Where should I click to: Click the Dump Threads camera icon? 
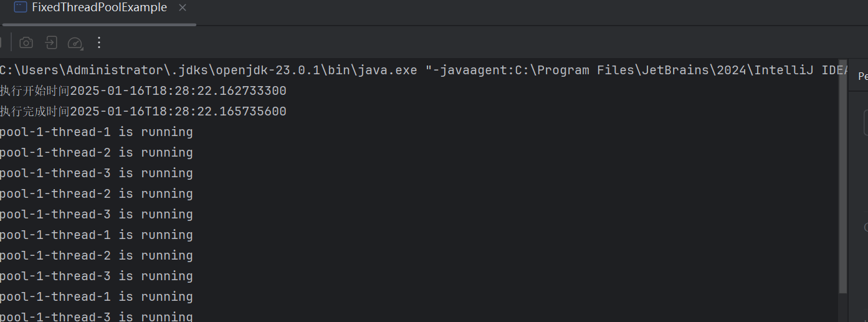point(26,42)
